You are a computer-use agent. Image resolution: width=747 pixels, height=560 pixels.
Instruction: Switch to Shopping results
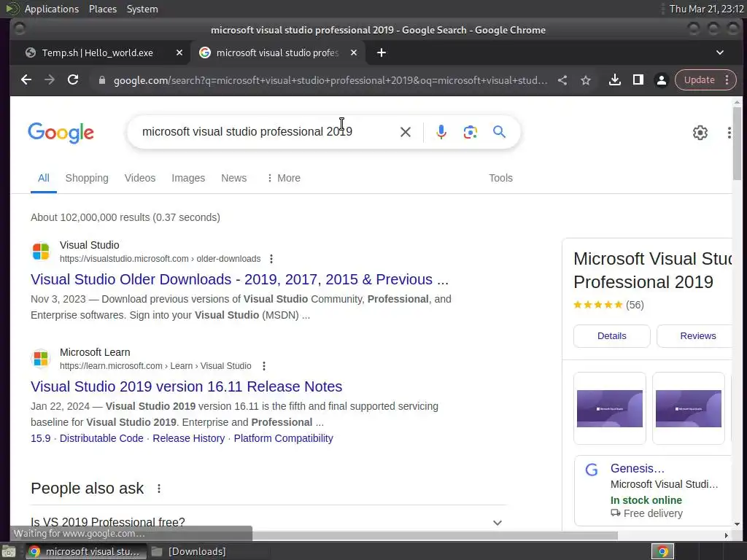click(87, 178)
